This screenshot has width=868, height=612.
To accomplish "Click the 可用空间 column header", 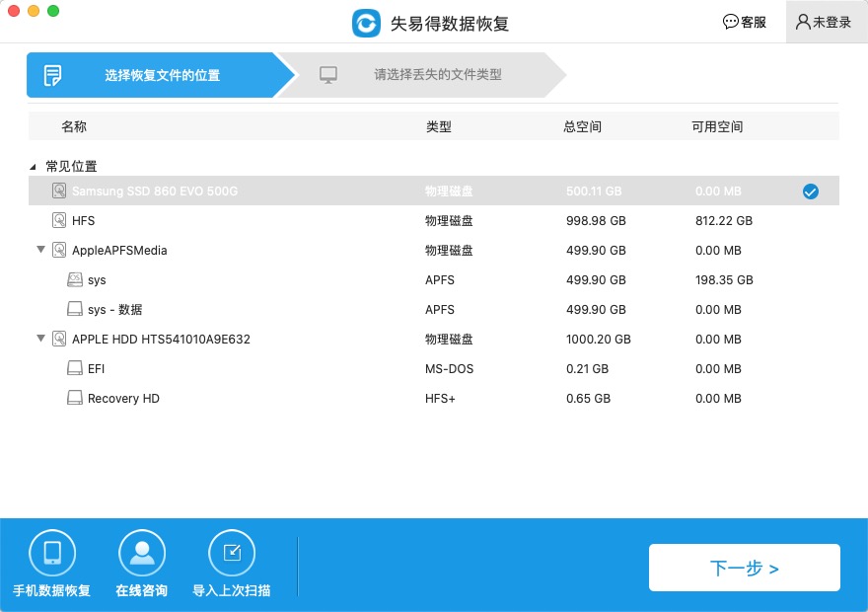I will click(717, 126).
